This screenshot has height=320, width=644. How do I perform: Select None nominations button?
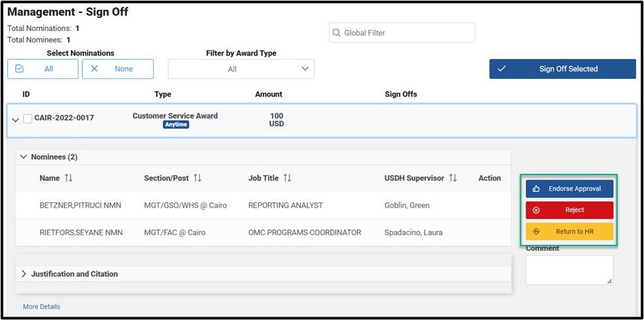(118, 69)
